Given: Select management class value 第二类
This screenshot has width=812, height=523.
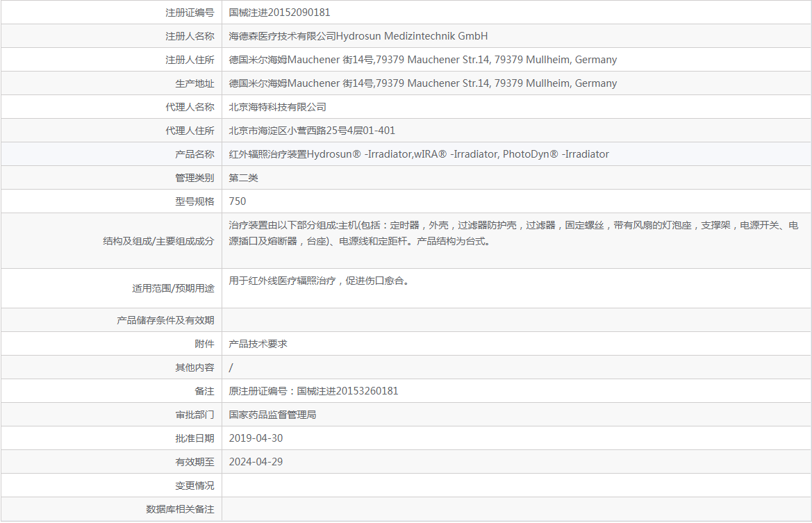Looking at the screenshot, I should tap(243, 178).
